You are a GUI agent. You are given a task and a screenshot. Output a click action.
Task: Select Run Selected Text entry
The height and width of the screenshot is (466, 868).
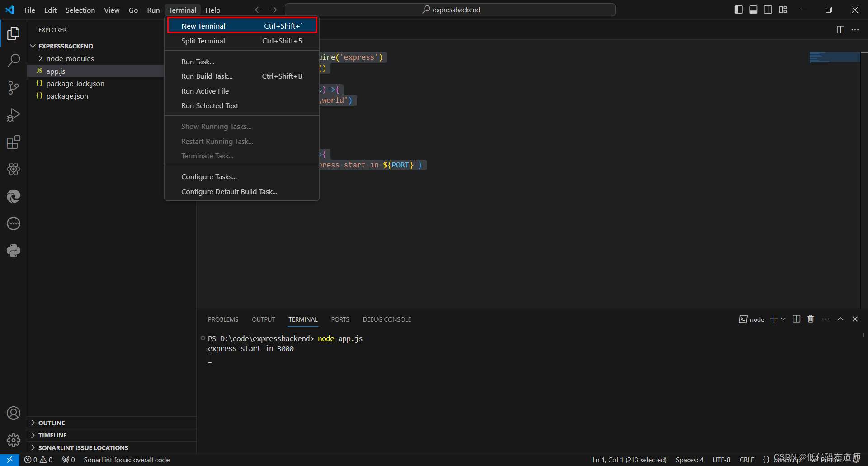pyautogui.click(x=242, y=105)
